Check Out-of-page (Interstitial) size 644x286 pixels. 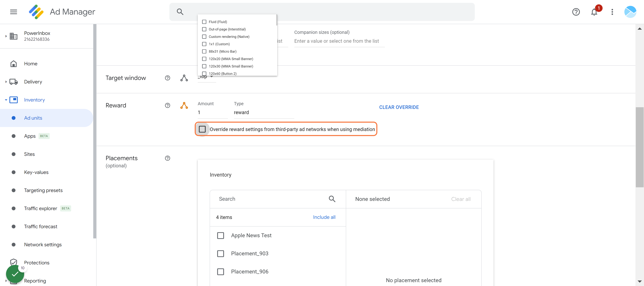(x=204, y=29)
